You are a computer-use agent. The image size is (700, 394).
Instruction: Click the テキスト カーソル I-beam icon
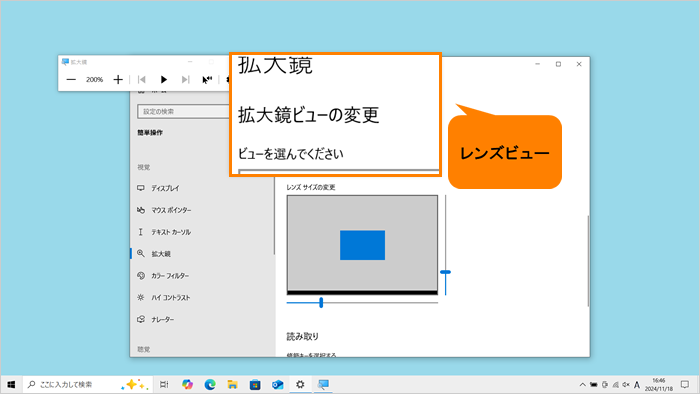[141, 232]
